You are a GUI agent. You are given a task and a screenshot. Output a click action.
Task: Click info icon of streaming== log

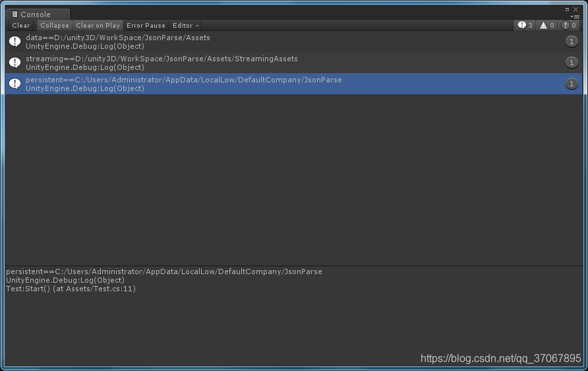pos(15,62)
